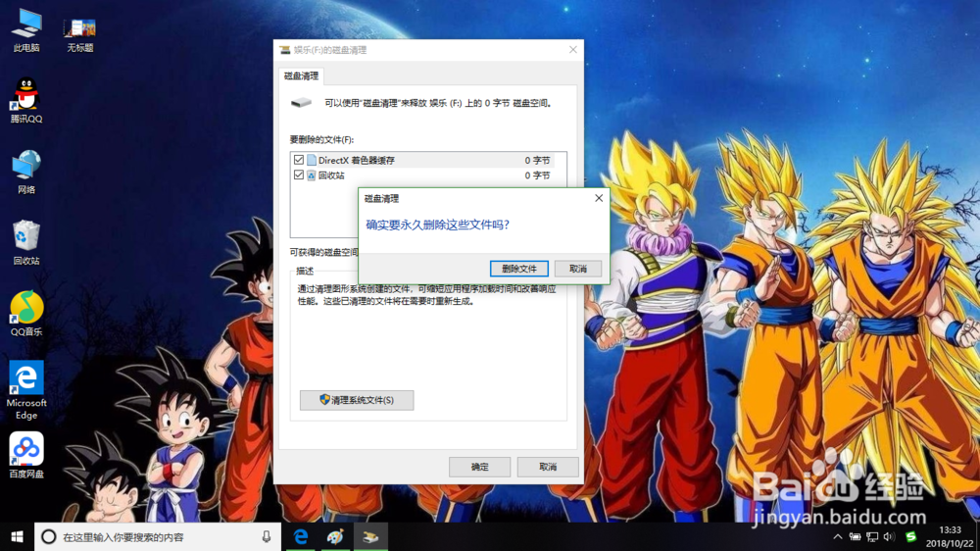Uncheck the DirectX 着色器缓存 checkbox
The width and height of the screenshot is (980, 551).
(x=299, y=160)
